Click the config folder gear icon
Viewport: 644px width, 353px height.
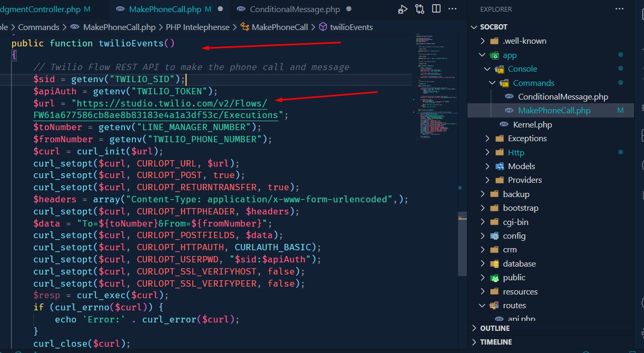[x=494, y=236]
